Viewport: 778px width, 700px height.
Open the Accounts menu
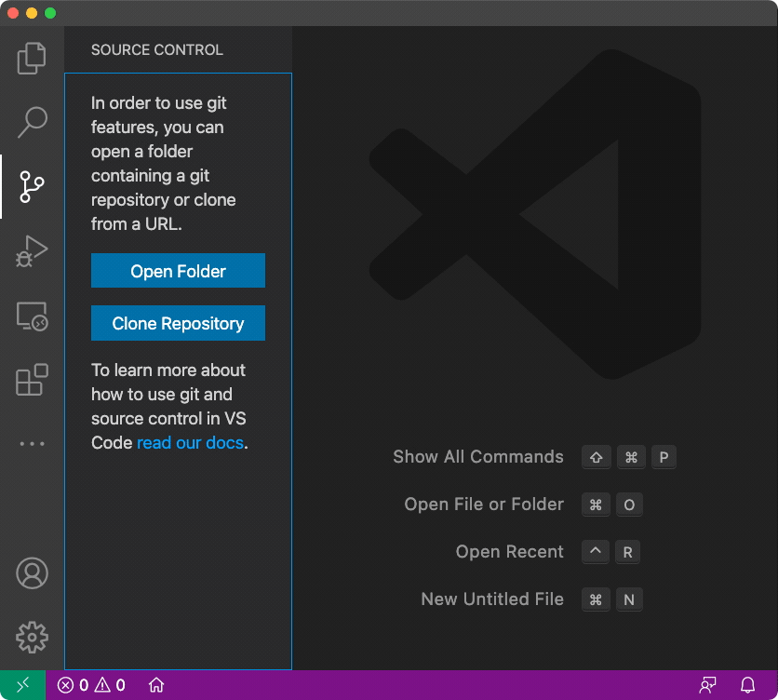tap(32, 572)
